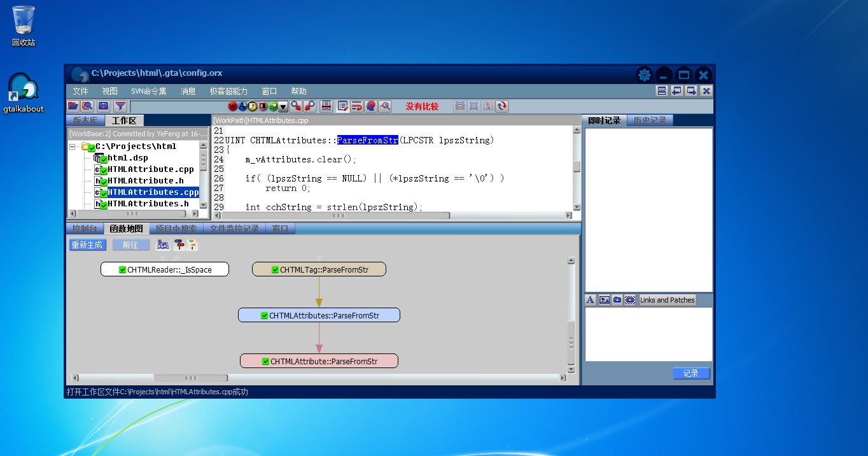Select HTMLAttribute.cpp in the file tree
Image resolution: width=868 pixels, height=456 pixels.
pyautogui.click(x=150, y=169)
